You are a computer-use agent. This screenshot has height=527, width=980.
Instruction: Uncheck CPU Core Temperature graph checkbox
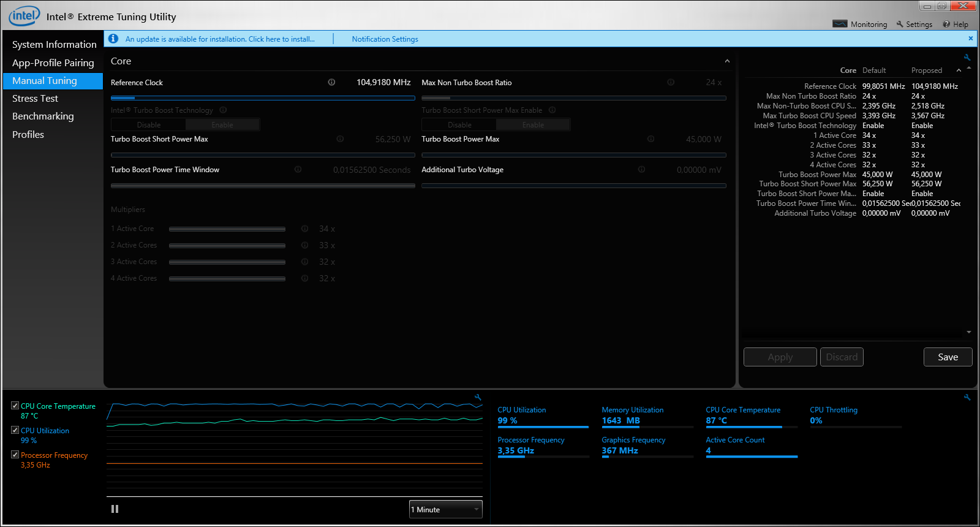(x=15, y=406)
